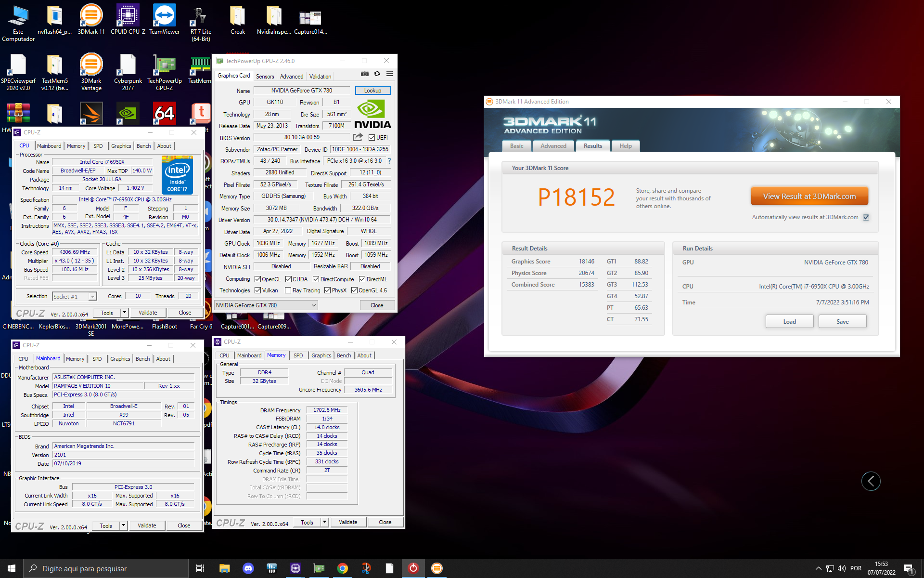Click Load button in 3DMark Run Details
This screenshot has height=578, width=924.
click(x=789, y=322)
